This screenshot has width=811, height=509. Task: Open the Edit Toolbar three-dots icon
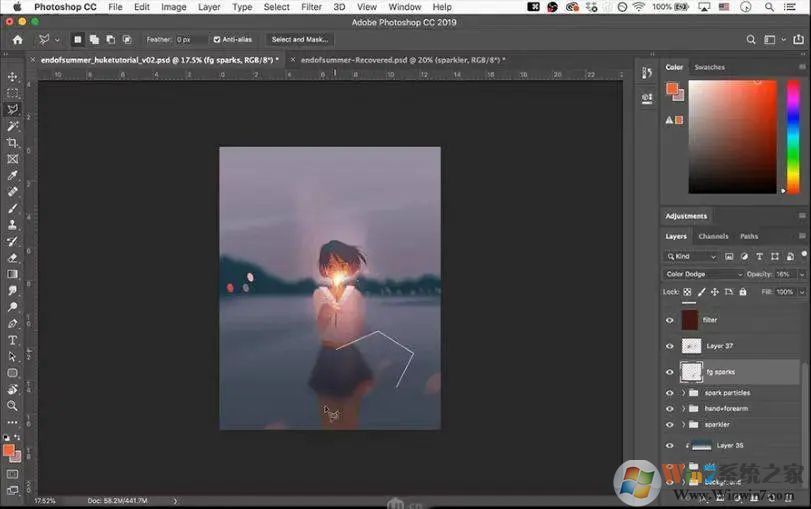[12, 422]
